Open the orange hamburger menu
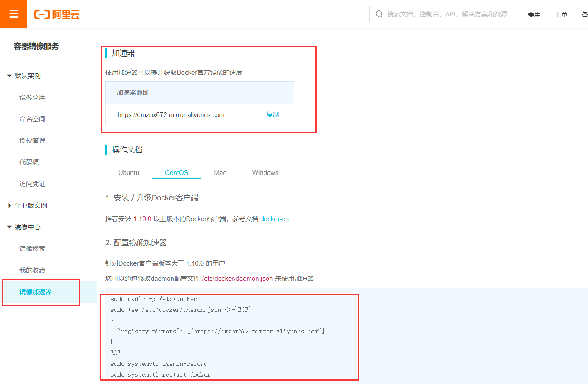Viewport: 588px width, 384px height. click(x=13, y=14)
